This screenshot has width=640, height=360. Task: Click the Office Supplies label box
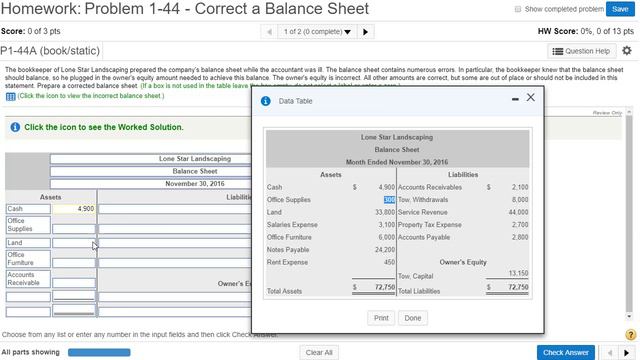tap(28, 225)
